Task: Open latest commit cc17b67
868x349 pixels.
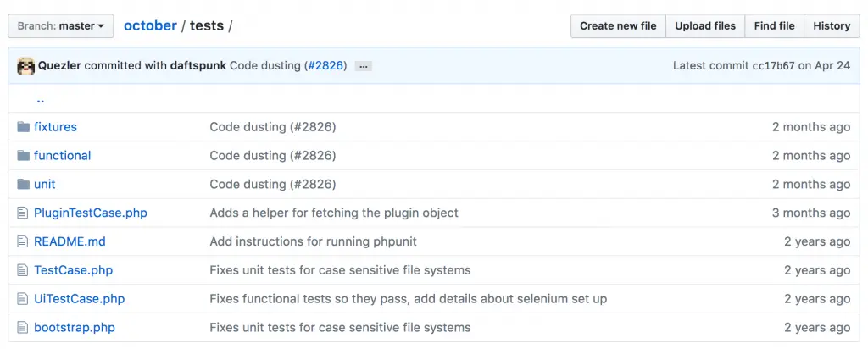Action: [773, 65]
